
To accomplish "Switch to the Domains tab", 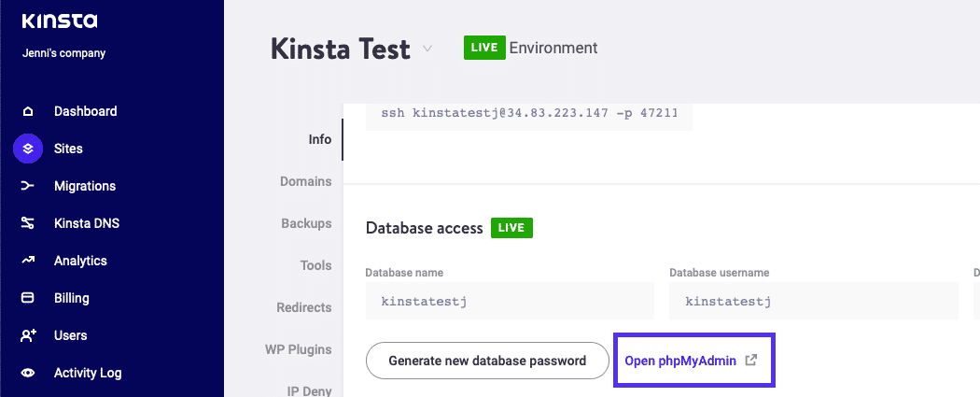I will coord(305,181).
